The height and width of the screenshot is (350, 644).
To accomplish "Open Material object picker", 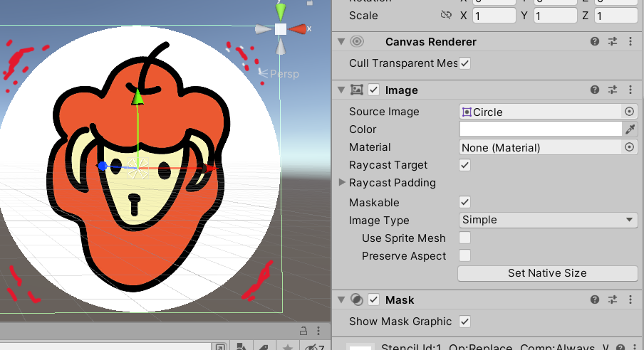I will (629, 147).
